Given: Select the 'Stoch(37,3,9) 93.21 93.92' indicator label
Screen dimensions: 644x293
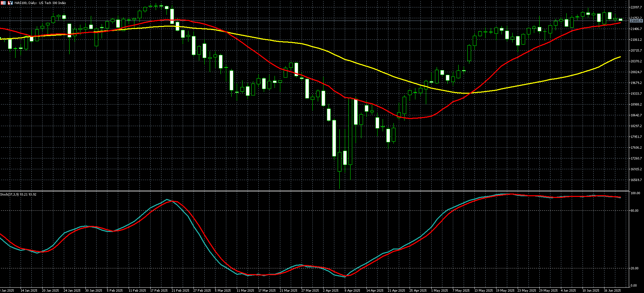Looking at the screenshot, I should click(18, 195).
